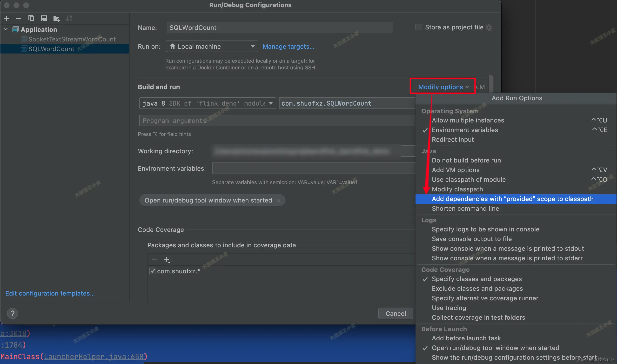Toggle the Environment variables run option
The width and height of the screenshot is (617, 364).
pos(465,130)
